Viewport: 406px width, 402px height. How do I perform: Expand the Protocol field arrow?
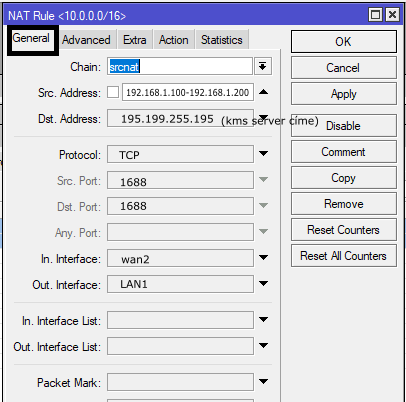pyautogui.click(x=263, y=154)
